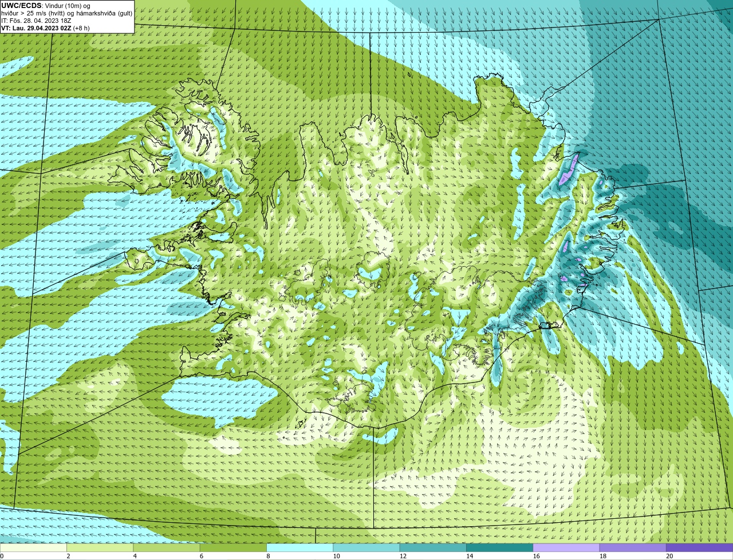Click the 10–12 m/s light teal legend swatch

click(366, 548)
